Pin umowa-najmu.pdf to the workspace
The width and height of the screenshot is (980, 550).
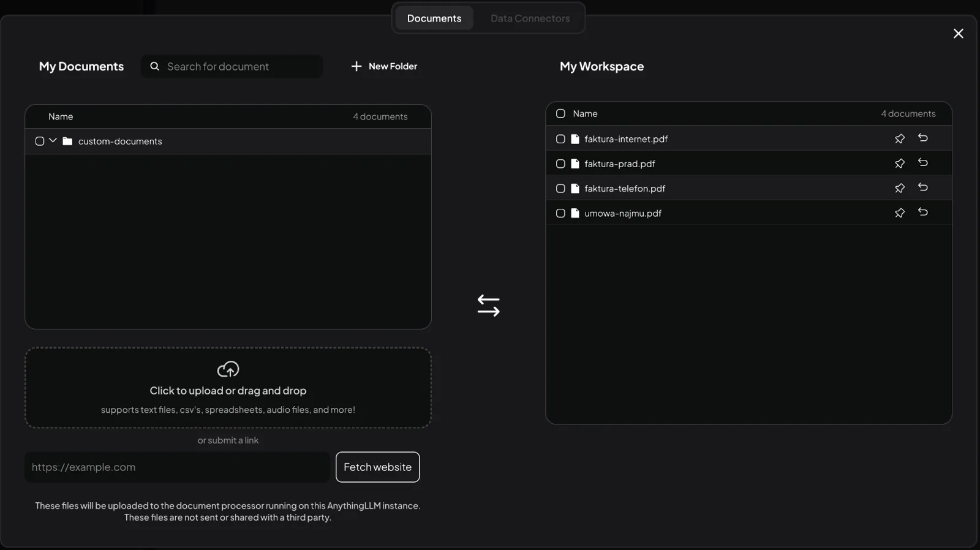click(899, 213)
